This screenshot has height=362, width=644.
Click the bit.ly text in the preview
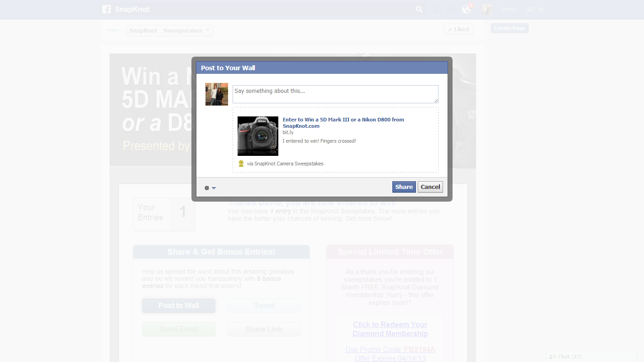point(288,132)
